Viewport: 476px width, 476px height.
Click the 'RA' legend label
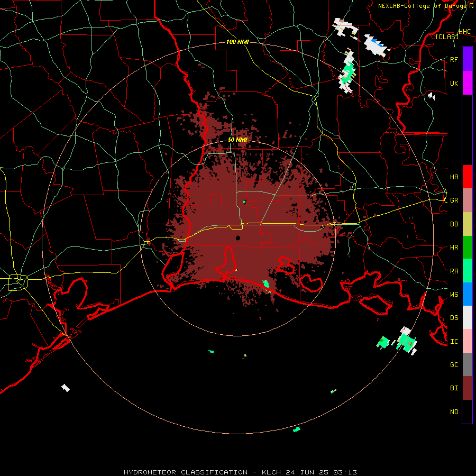tap(454, 271)
